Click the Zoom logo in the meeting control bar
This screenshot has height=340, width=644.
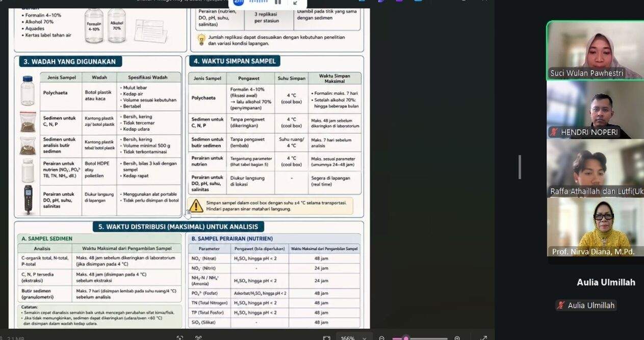[x=239, y=3]
